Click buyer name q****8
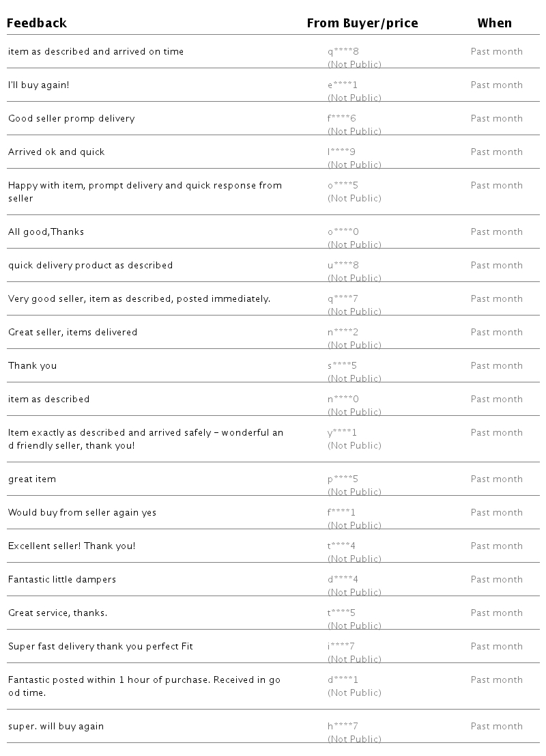The height and width of the screenshot is (756, 546). click(x=343, y=51)
